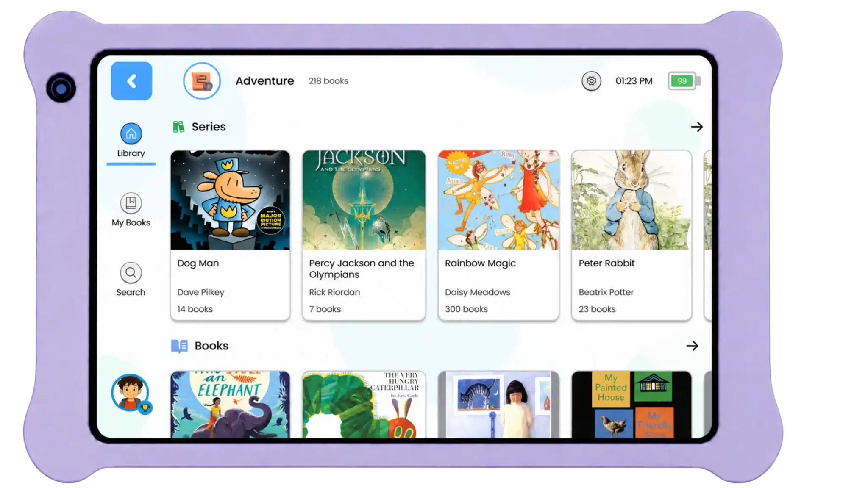The height and width of the screenshot is (488, 868).
Task: Tap the blue back arrow button
Action: [x=131, y=81]
